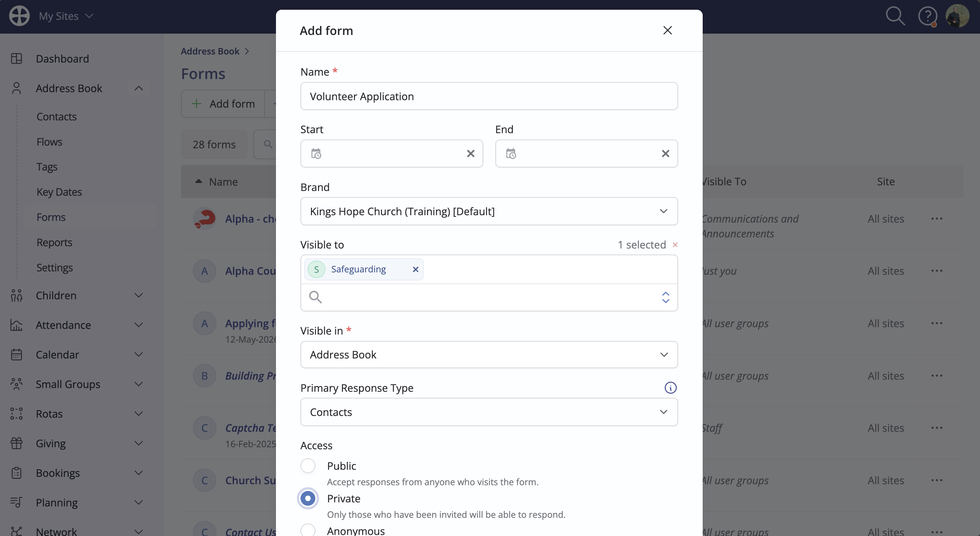
Task: Open the Alpha Course form link
Action: [x=250, y=271]
